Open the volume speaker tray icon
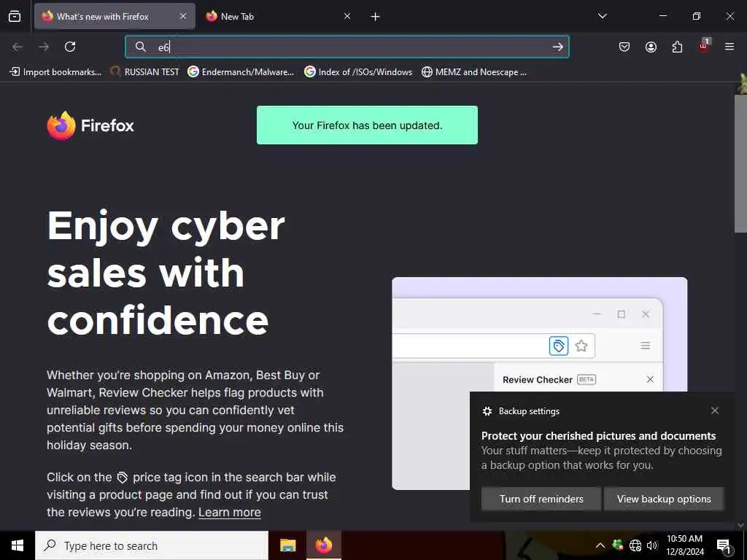The height and width of the screenshot is (560, 747). click(652, 545)
